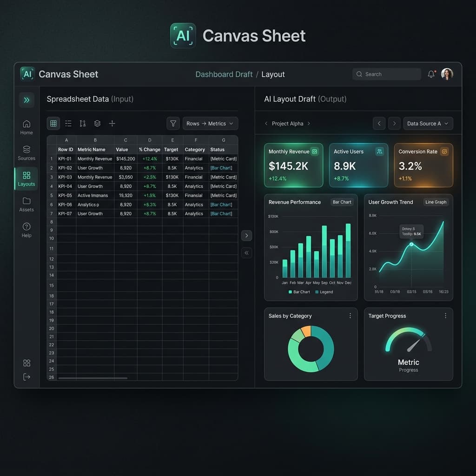Viewport: 476px width, 476px height.
Task: Click Project Alpha label
Action: (287, 124)
